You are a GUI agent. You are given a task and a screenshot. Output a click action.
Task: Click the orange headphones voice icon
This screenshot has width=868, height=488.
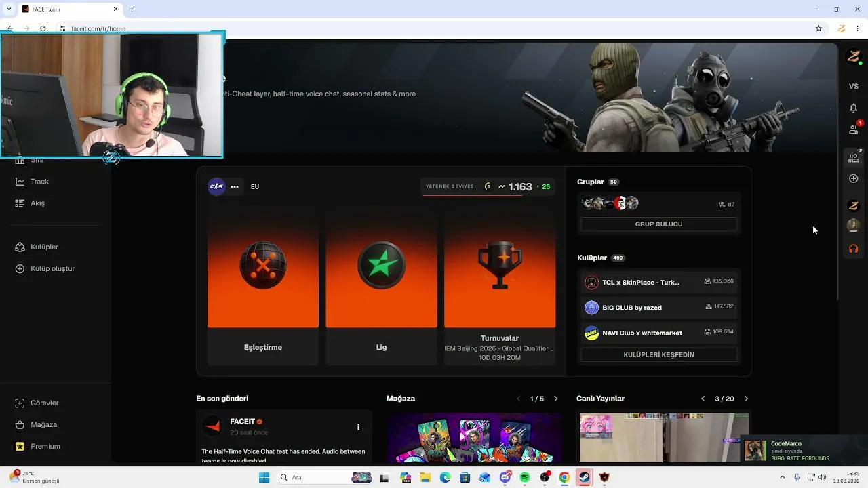(854, 249)
